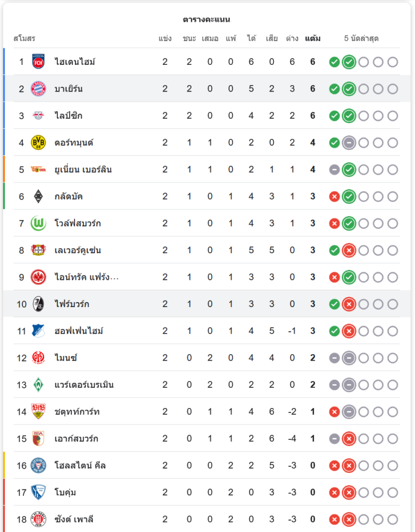Select the RB Leipzig crest icon
Image resolution: width=415 pixels, height=532 pixels.
point(38,115)
